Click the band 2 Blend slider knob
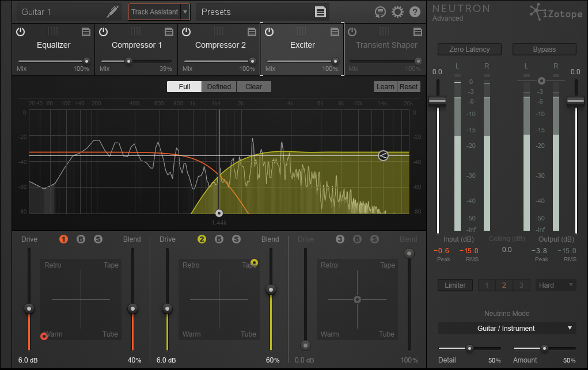The width and height of the screenshot is (588, 370). [271, 290]
